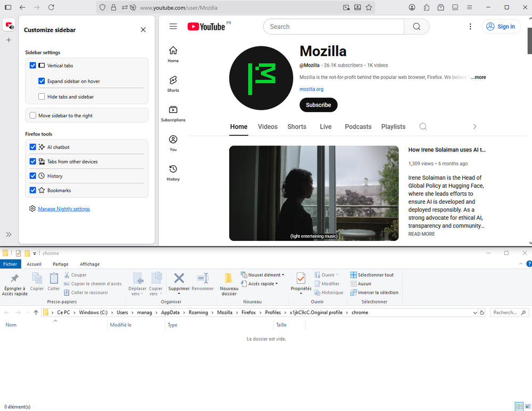This screenshot has height=411, width=532.
Task: Click Nouveau dossier in Explorer ribbon
Action: 229,285
